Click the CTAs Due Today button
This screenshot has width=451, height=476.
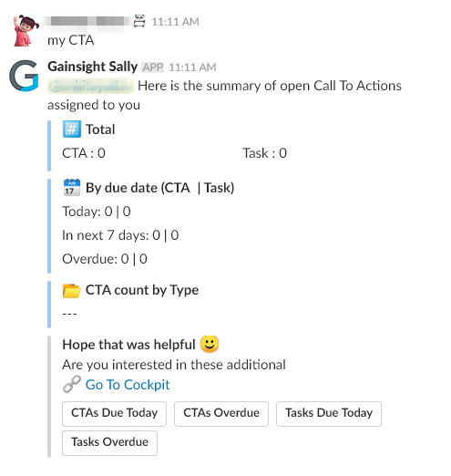(114, 414)
